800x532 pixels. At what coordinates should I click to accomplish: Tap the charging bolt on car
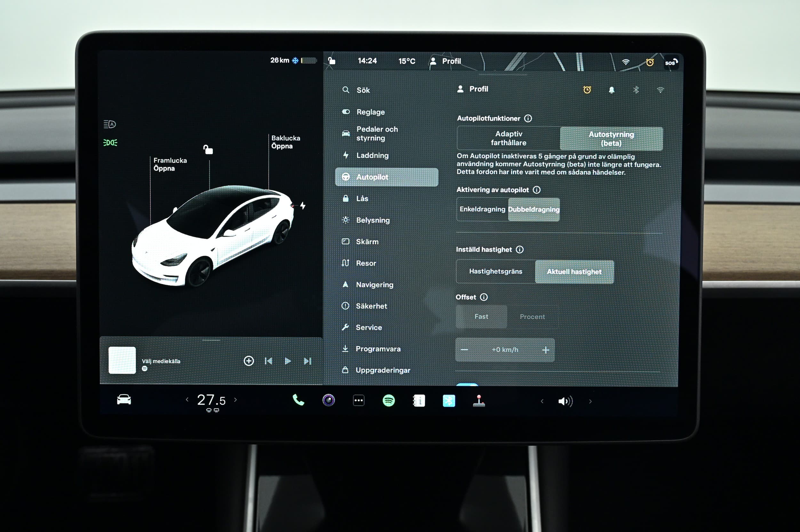tap(303, 206)
